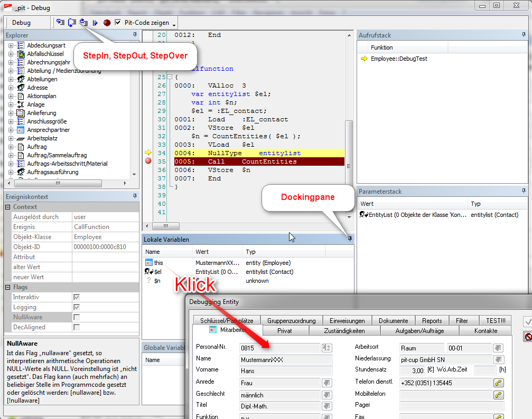
Task: Select the Anlage icon in Explorer
Action: coord(21,104)
